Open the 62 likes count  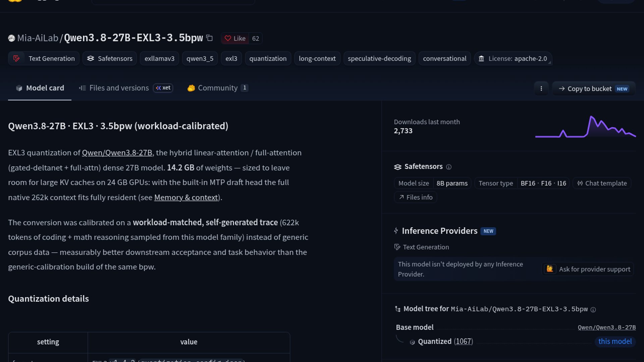click(256, 38)
